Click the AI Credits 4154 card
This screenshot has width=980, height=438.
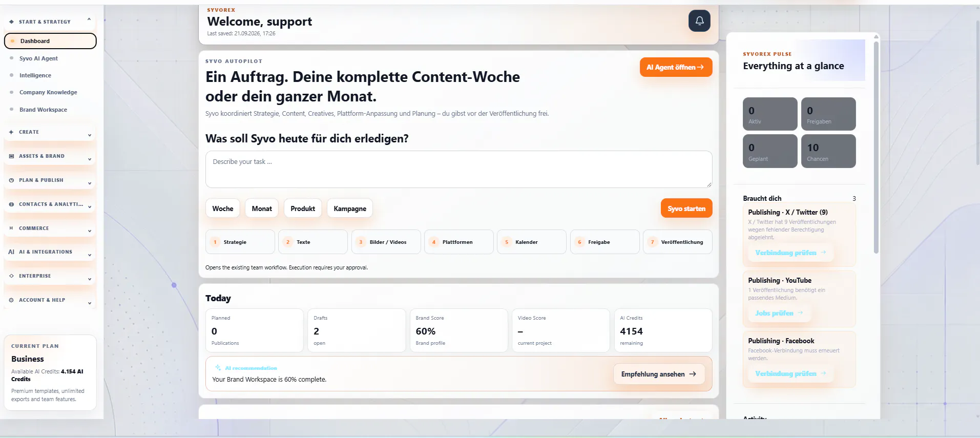pyautogui.click(x=663, y=330)
